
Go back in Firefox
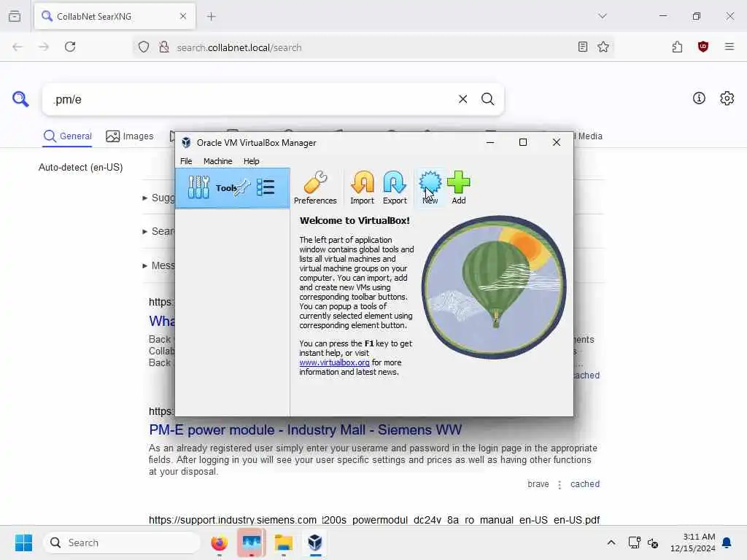(x=18, y=47)
